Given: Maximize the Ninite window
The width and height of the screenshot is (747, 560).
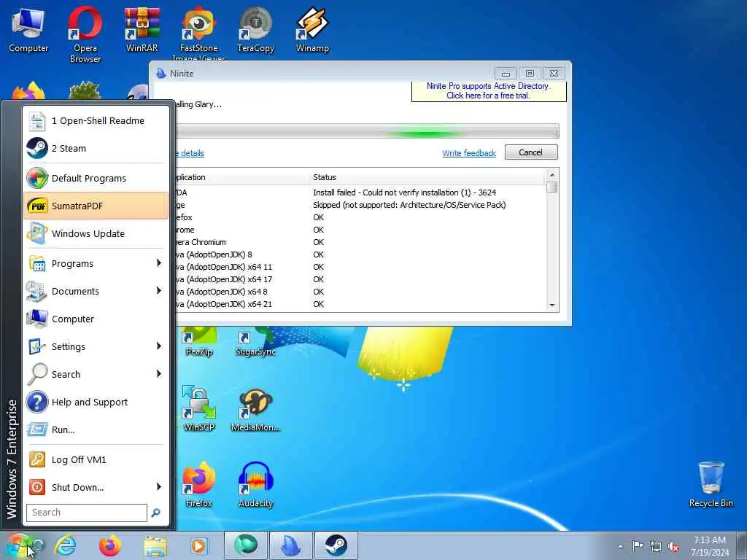Looking at the screenshot, I should click(530, 74).
